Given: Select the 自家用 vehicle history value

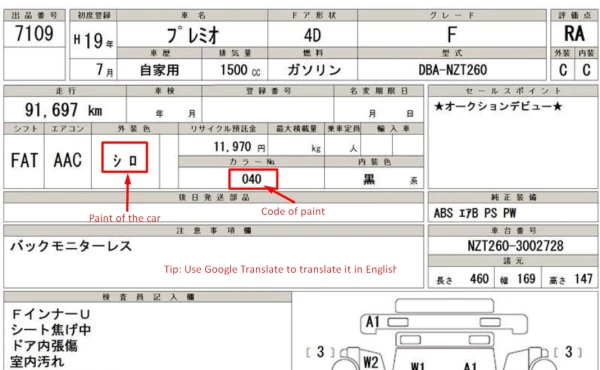Looking at the screenshot, I should (x=159, y=70).
